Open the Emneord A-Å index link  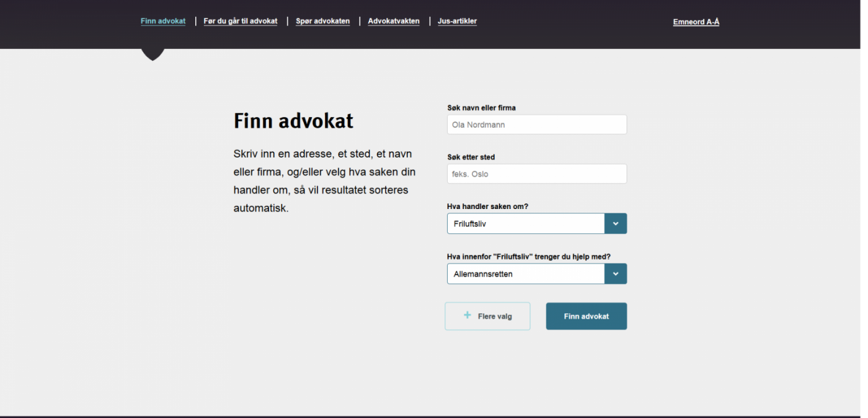(x=696, y=22)
